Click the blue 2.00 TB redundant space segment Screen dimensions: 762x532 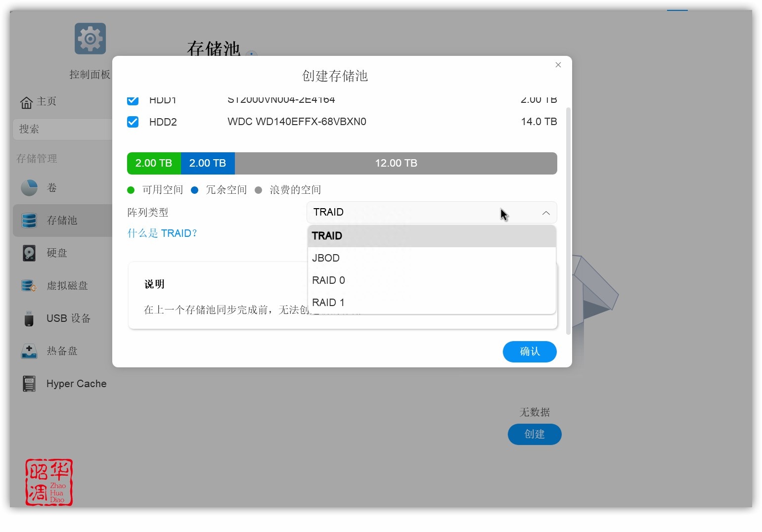tap(208, 163)
